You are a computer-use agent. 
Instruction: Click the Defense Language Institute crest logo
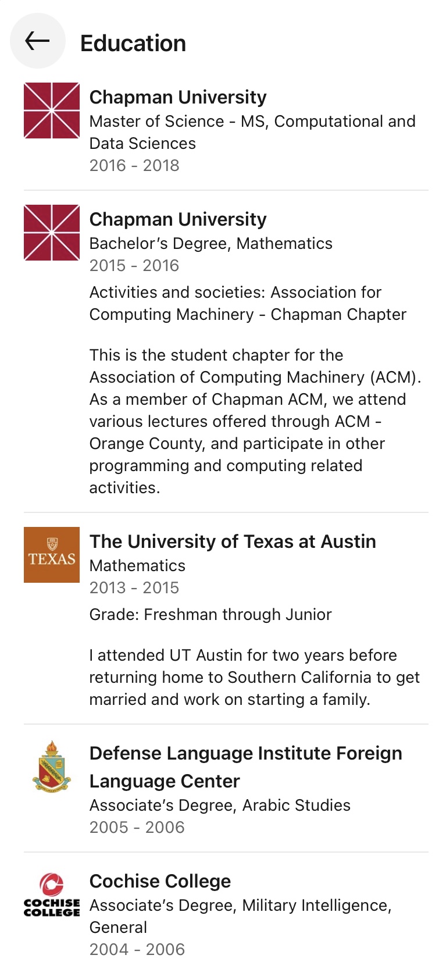52,767
